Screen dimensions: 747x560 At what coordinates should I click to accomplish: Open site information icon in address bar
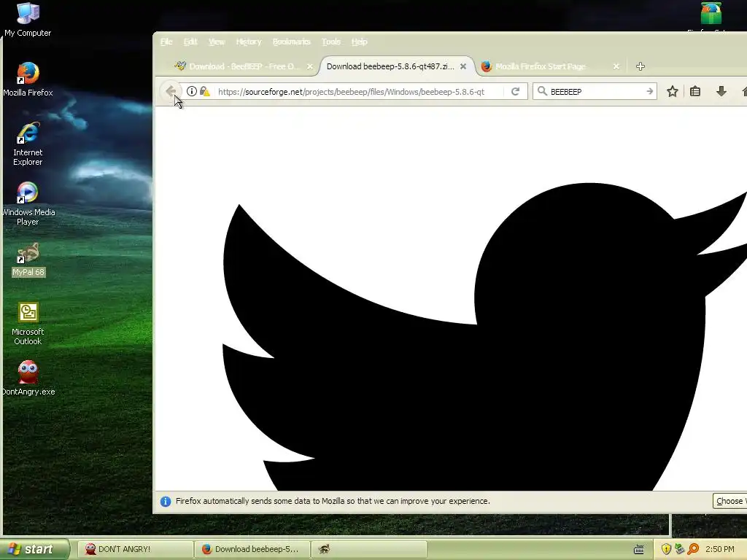coord(192,91)
